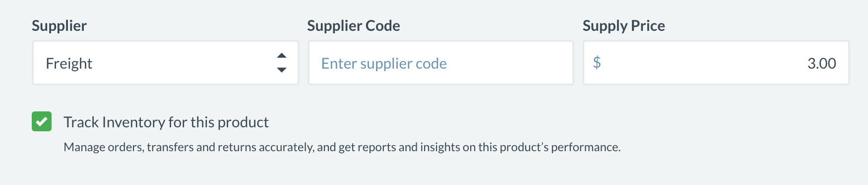Expand supplier list using the double-arrow control
The image size is (868, 185).
click(x=282, y=63)
